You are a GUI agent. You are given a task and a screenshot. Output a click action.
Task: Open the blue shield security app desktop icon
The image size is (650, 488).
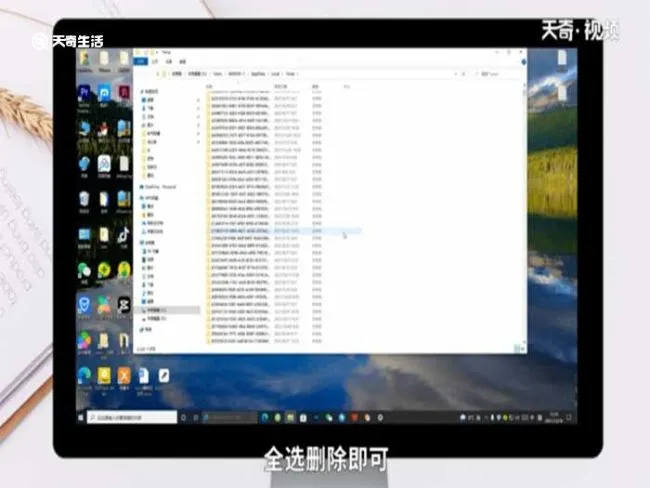pos(84,306)
